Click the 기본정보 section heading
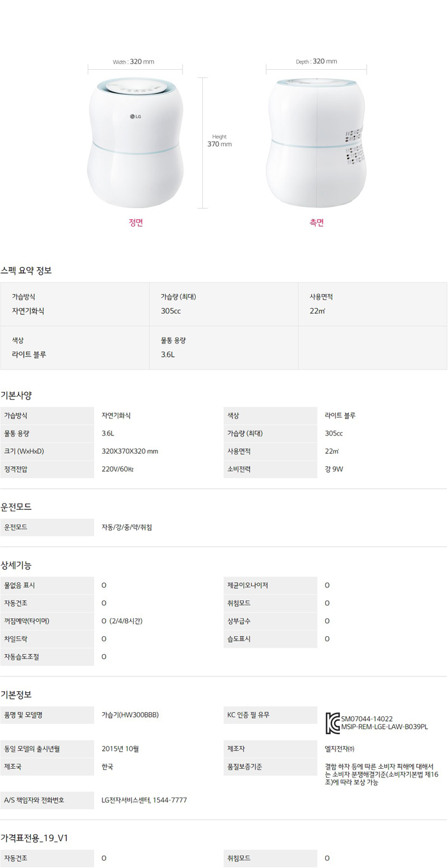448x868 pixels. (x=17, y=694)
